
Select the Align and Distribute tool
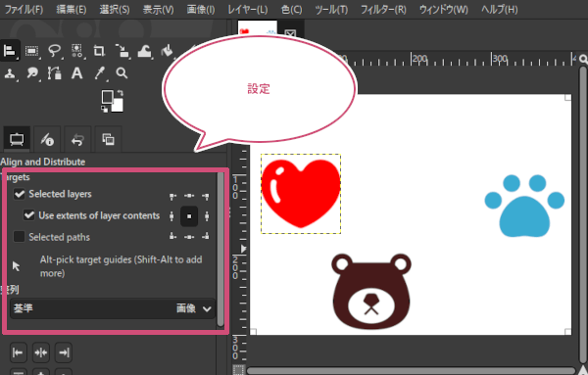click(10, 51)
